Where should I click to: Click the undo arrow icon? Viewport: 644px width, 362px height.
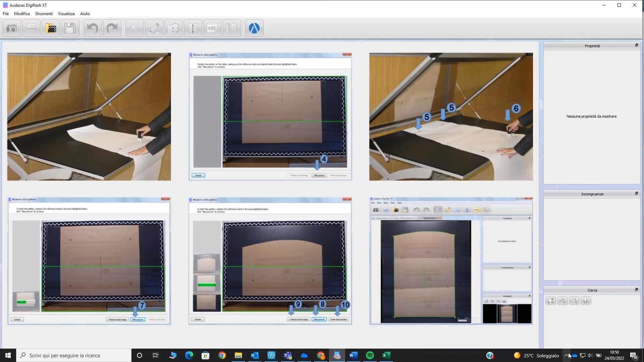pyautogui.click(x=92, y=28)
